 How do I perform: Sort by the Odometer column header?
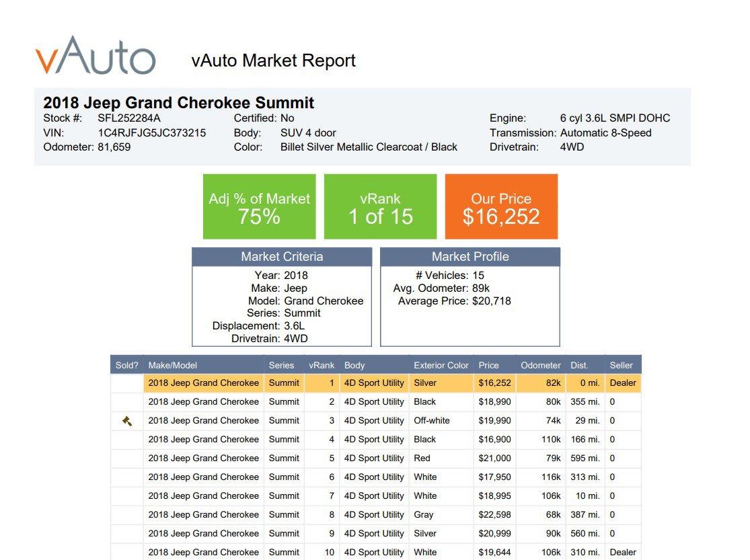coord(540,365)
